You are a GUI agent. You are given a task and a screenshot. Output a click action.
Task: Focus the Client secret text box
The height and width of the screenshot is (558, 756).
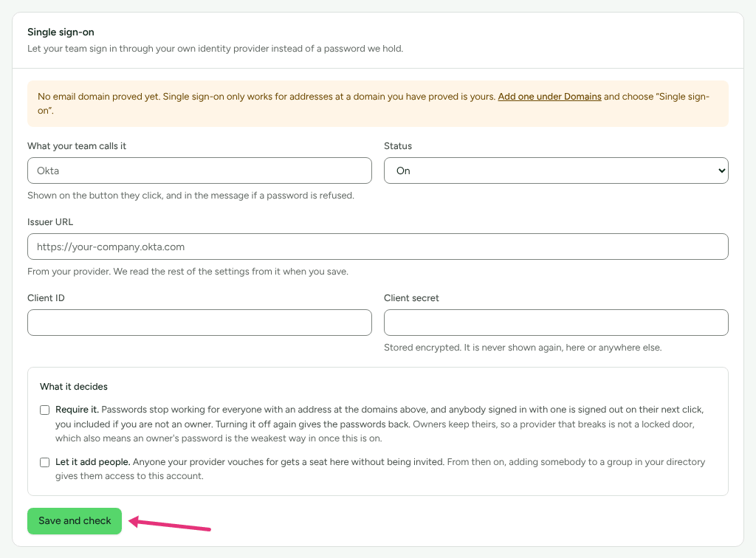(x=556, y=323)
